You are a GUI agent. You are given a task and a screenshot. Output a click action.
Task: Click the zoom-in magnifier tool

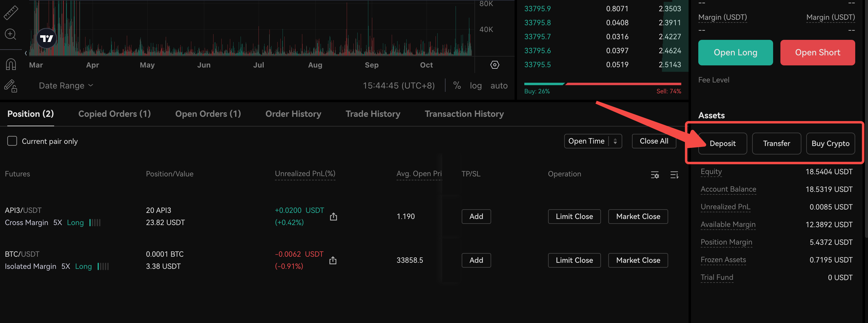[x=11, y=34]
